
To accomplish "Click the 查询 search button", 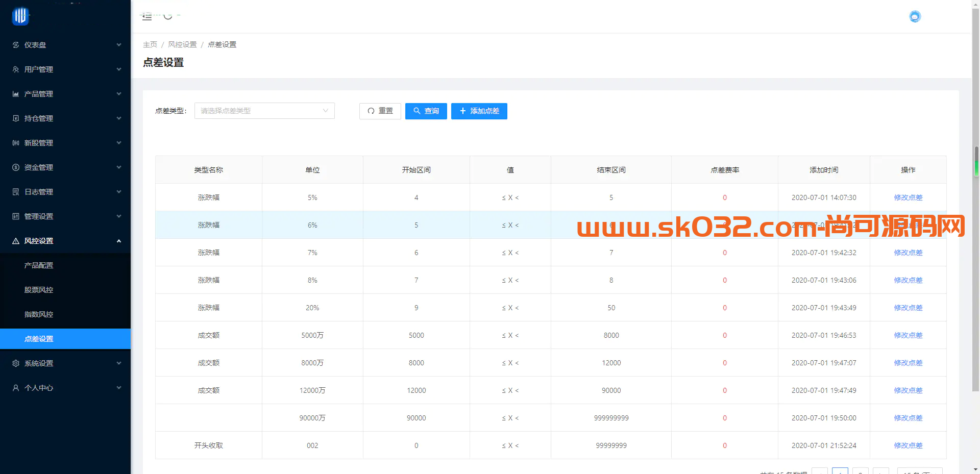I will pos(426,111).
